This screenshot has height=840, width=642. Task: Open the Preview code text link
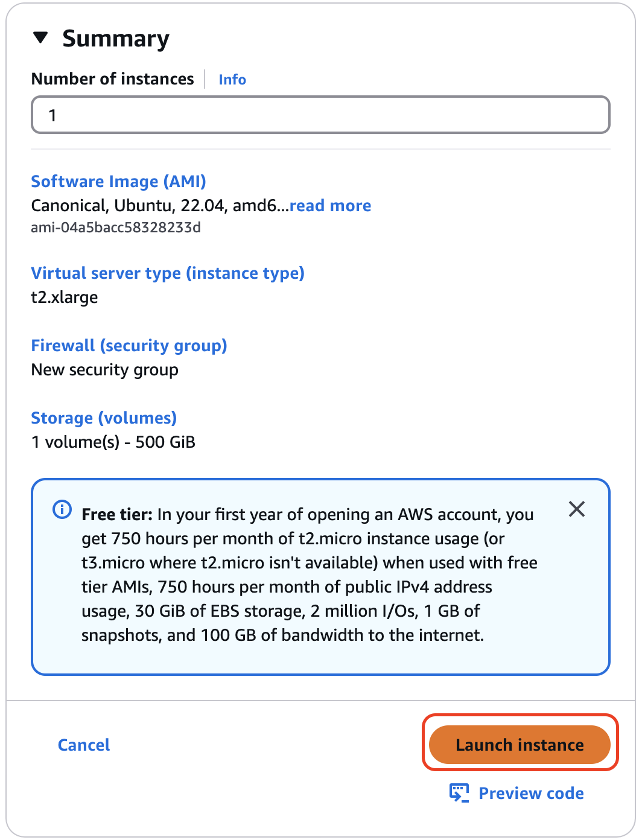(531, 793)
